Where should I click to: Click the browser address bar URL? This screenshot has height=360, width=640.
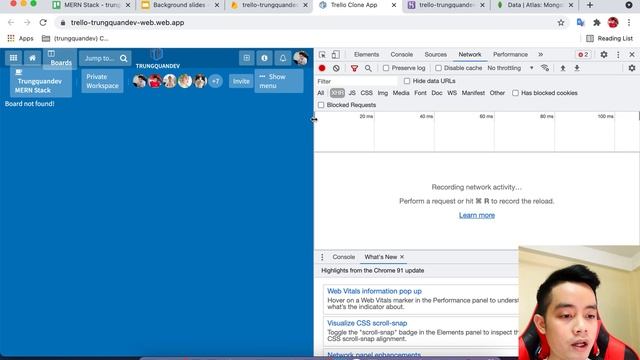[x=127, y=23]
